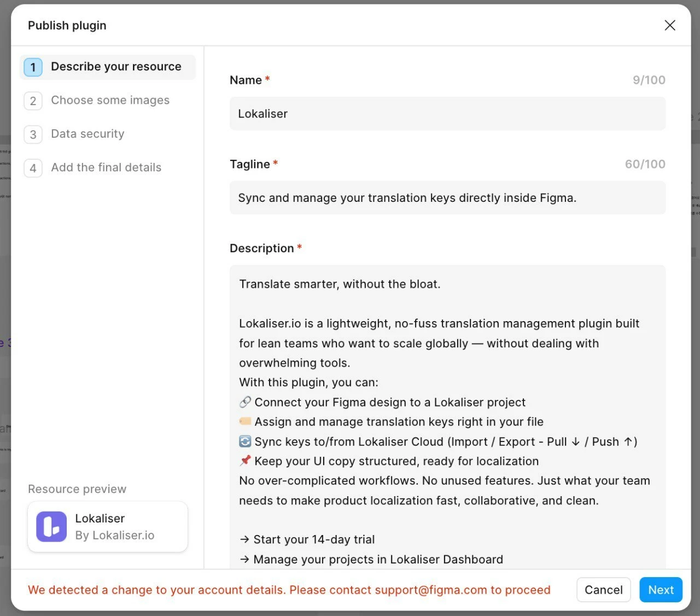Viewport: 700px width, 616px height.
Task: Click the 60/100 tagline character counter
Action: click(x=645, y=164)
